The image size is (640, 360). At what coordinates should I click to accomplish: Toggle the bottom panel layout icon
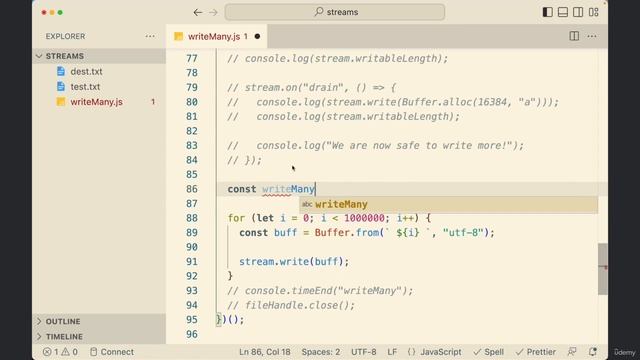point(563,12)
